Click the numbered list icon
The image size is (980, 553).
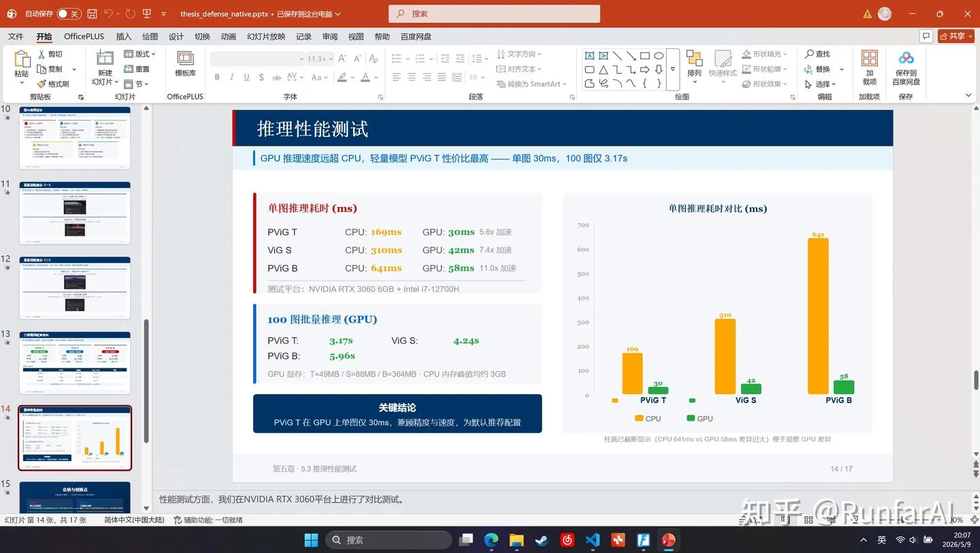point(420,59)
